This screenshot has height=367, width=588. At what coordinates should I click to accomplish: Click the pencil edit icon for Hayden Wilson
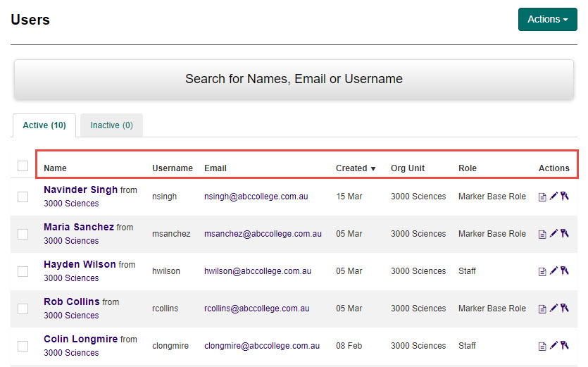(x=553, y=270)
